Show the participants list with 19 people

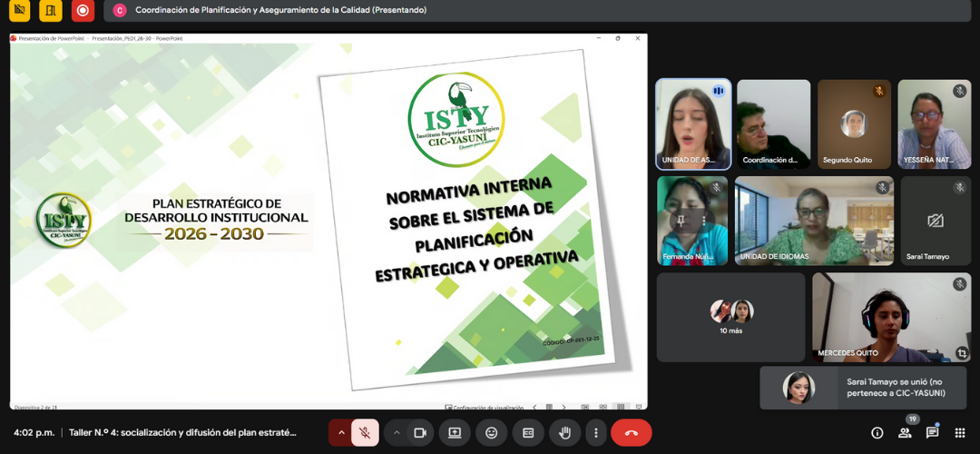tap(905, 433)
